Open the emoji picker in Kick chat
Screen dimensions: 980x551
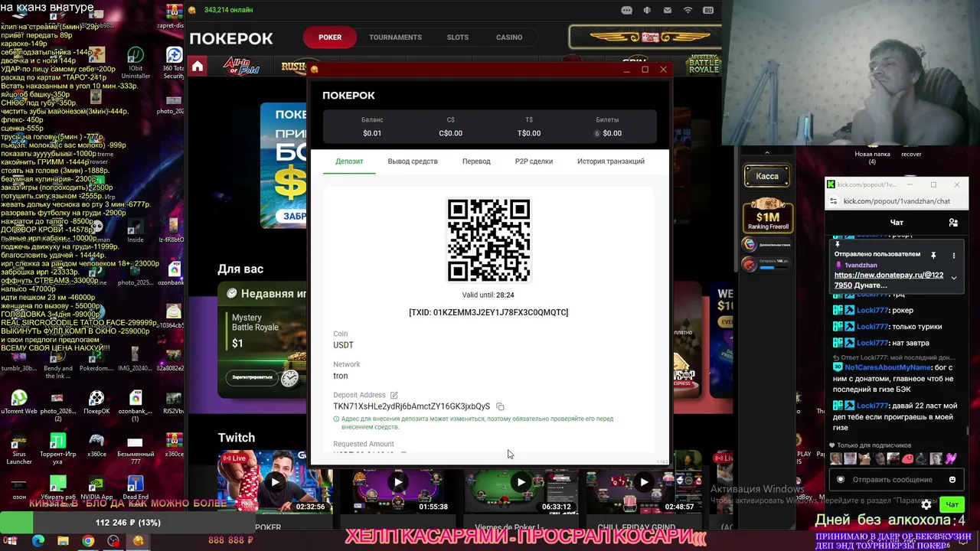pos(952,480)
